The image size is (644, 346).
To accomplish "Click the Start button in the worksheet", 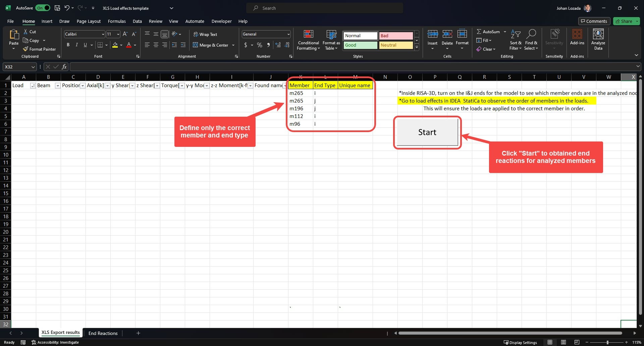I will click(x=427, y=132).
